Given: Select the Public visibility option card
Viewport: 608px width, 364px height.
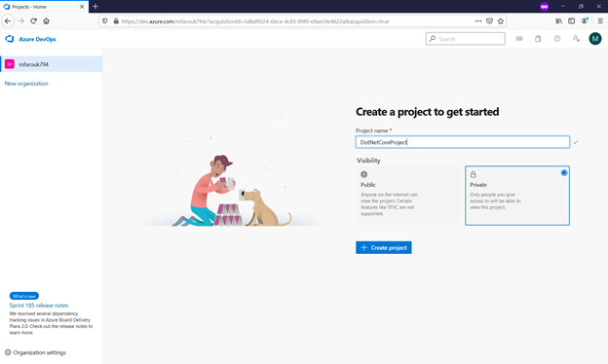Looking at the screenshot, I should coord(408,196).
